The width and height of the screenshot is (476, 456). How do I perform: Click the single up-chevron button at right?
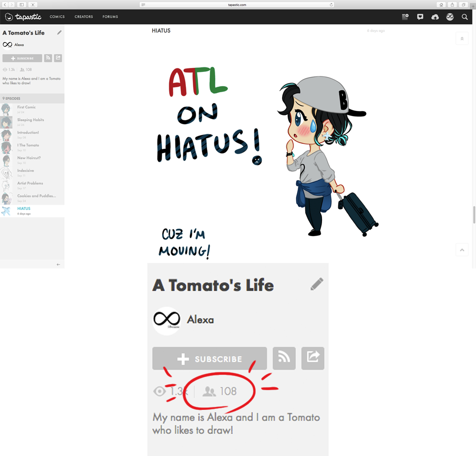coord(462,250)
